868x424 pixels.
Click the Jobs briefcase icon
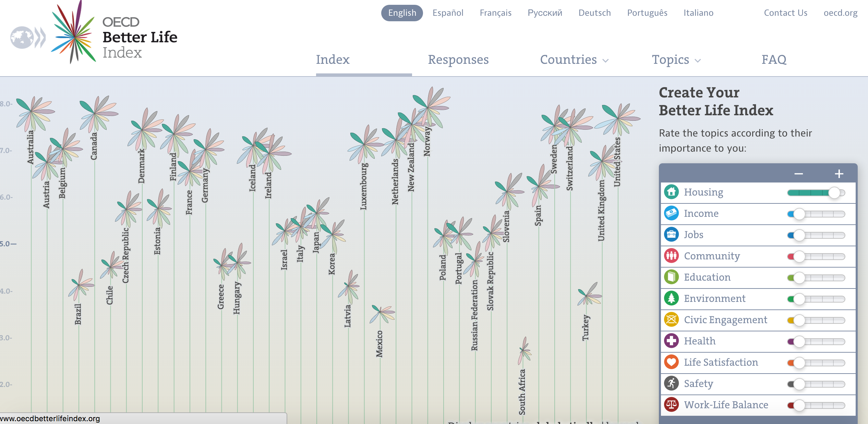[671, 234]
